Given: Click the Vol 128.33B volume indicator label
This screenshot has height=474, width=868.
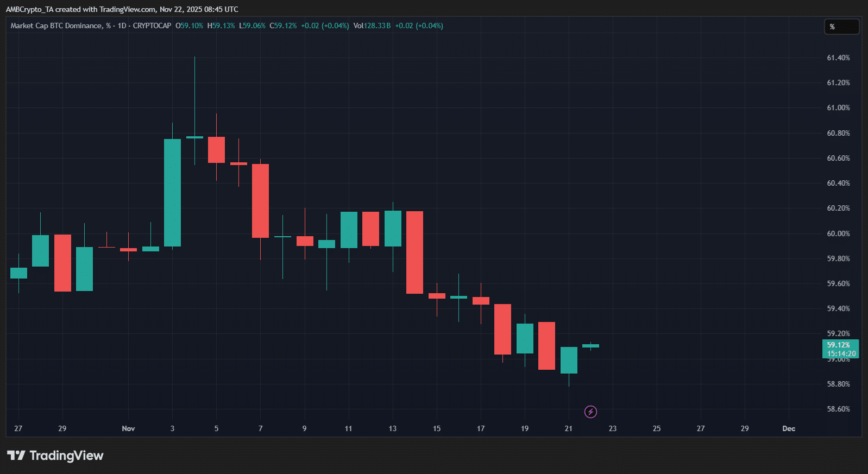Looking at the screenshot, I should tap(372, 26).
